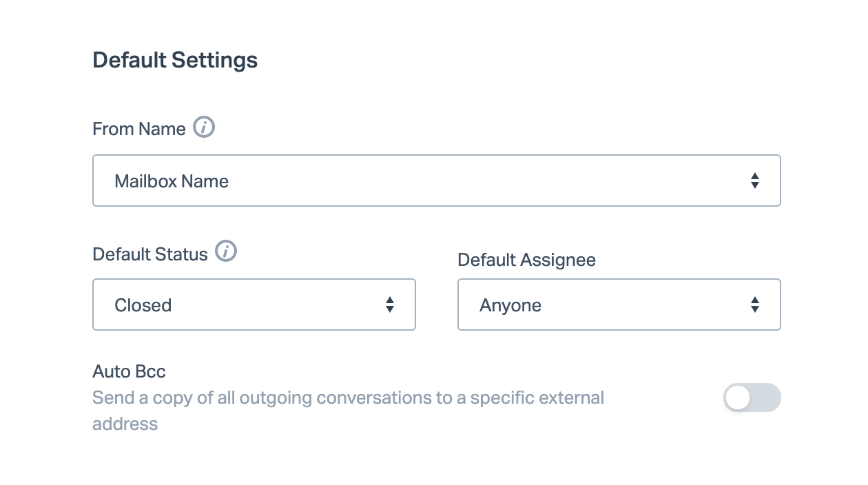Click the up-down arrows in the Default Status selector
868x485 pixels.
390,305
